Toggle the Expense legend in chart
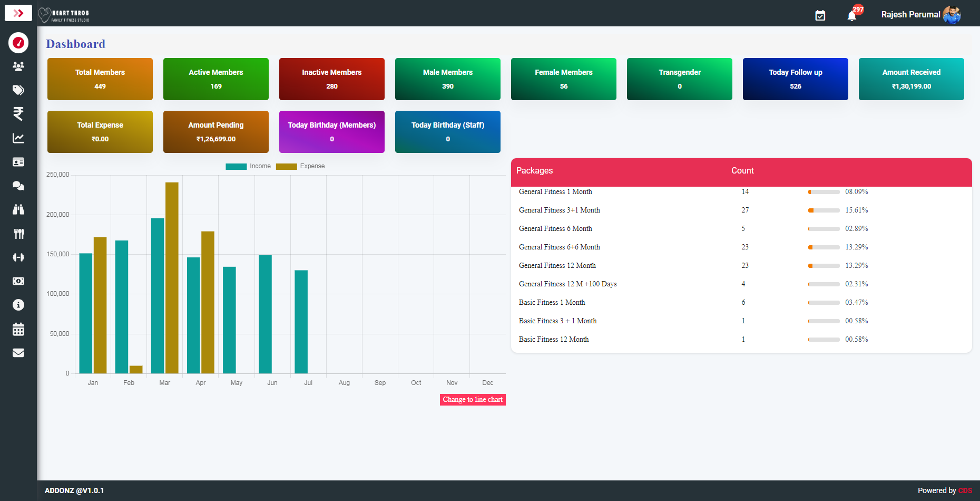The height and width of the screenshot is (501, 980). tap(300, 166)
